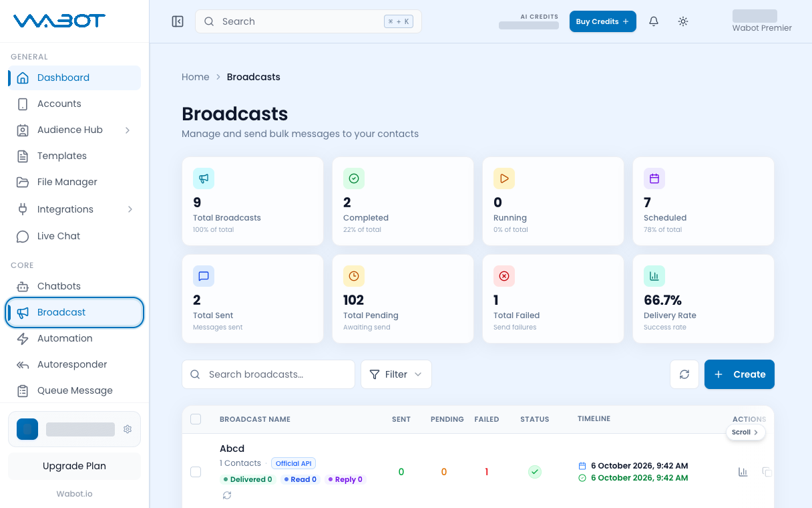Image resolution: width=812 pixels, height=508 pixels.
Task: Open Autoresponder section
Action: tap(74, 364)
